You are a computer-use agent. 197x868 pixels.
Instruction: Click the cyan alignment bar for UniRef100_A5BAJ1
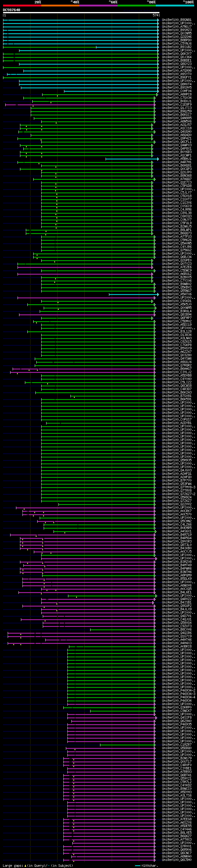click(132, 159)
